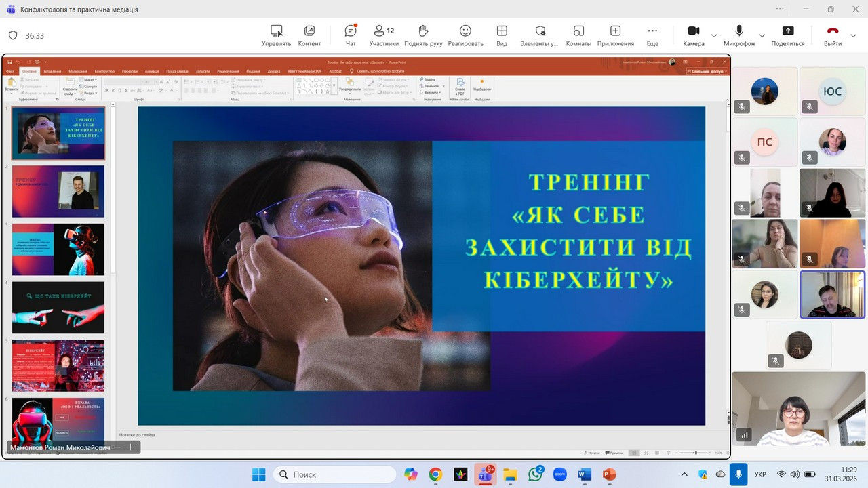Open the Реагировать reactions menu

(465, 35)
